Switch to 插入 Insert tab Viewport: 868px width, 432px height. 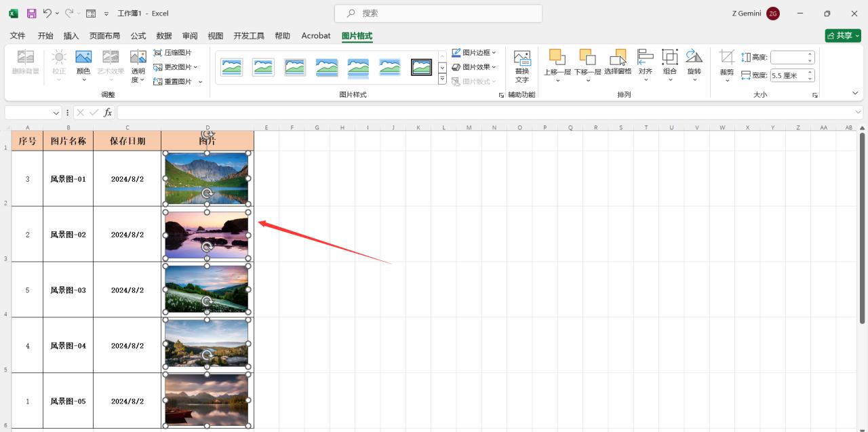pos(71,36)
